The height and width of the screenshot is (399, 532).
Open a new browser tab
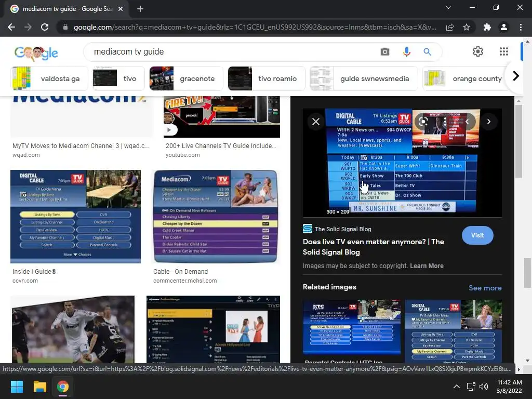tap(140, 9)
